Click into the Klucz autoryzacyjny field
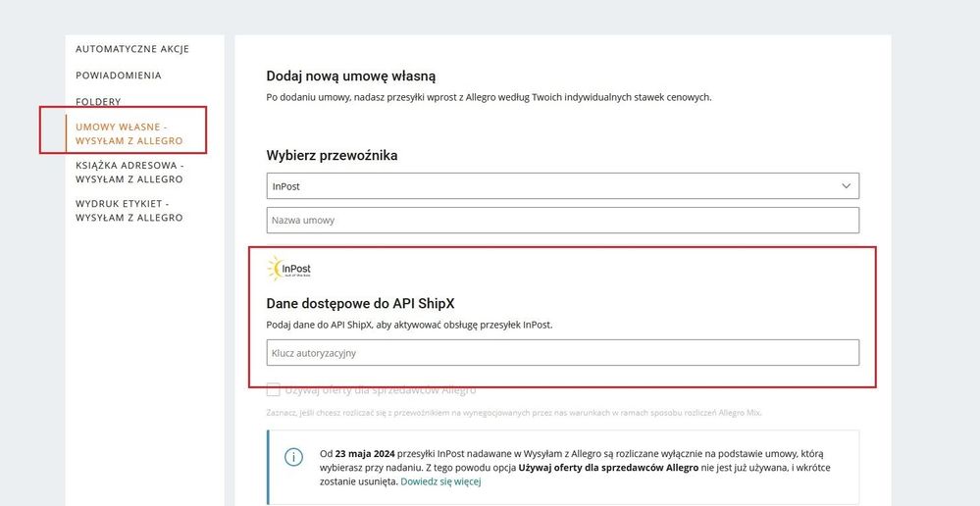The image size is (980, 506). click(562, 352)
